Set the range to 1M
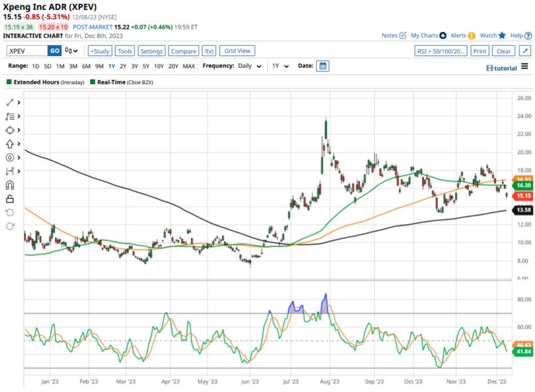Screen dimensions: 535x392 pyautogui.click(x=60, y=66)
